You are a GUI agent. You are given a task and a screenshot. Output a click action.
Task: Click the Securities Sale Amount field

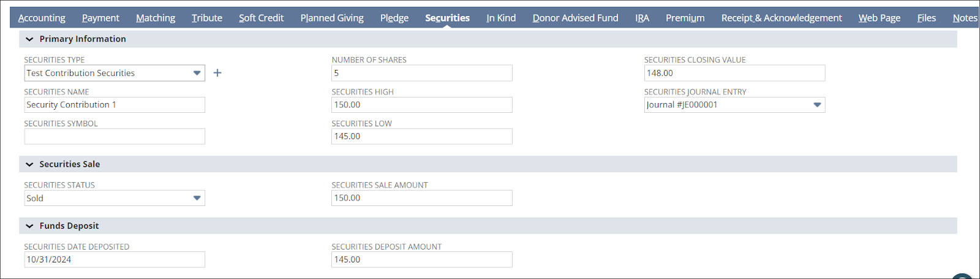421,198
